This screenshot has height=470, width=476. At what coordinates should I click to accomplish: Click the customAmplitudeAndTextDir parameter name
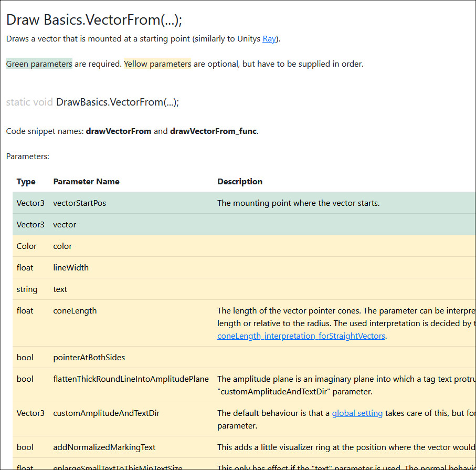coord(106,413)
